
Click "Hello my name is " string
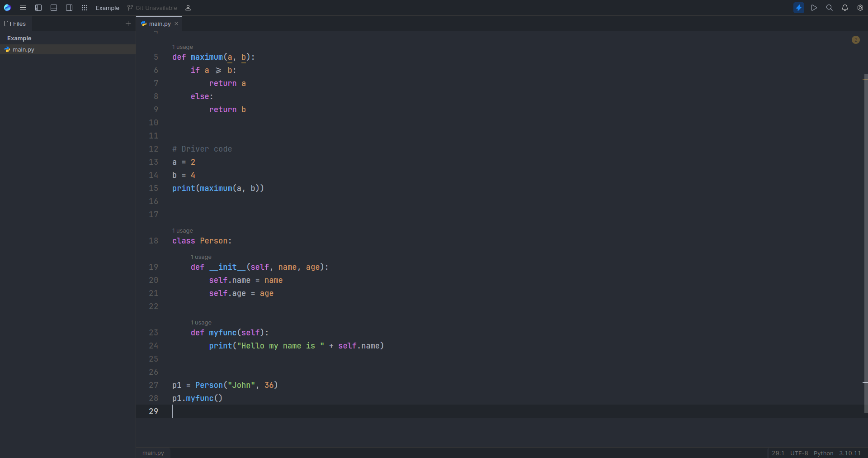tap(280, 346)
